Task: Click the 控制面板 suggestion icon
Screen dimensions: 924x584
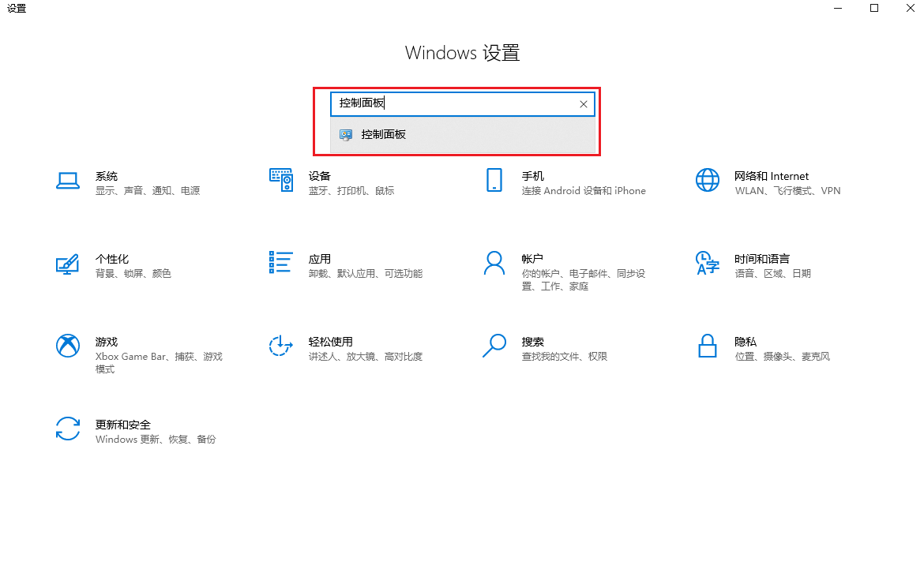Action: coord(345,134)
